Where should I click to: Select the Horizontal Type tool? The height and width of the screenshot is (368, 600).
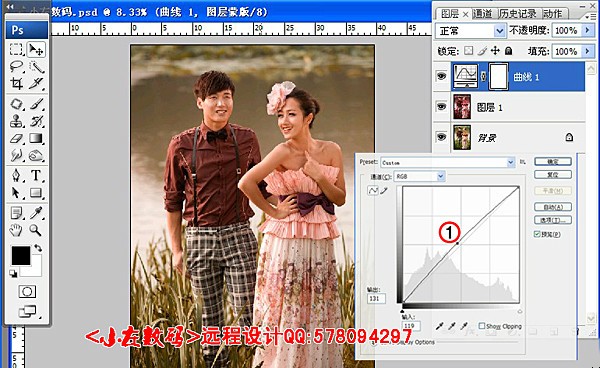pos(36,176)
